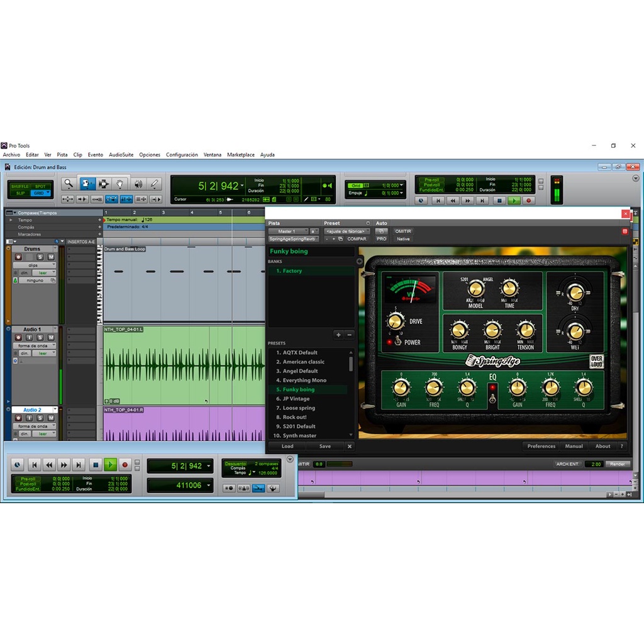
Task: Enable SPOT edit mode
Action: [40, 186]
